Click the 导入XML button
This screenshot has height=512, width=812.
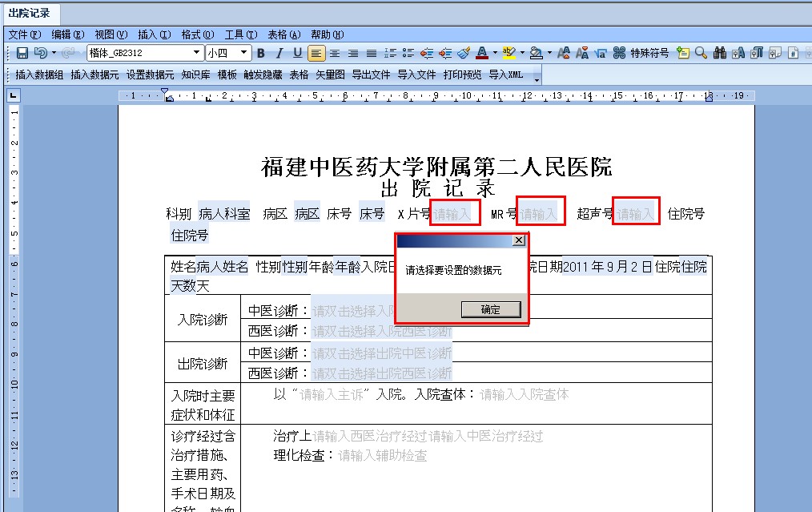[506, 75]
